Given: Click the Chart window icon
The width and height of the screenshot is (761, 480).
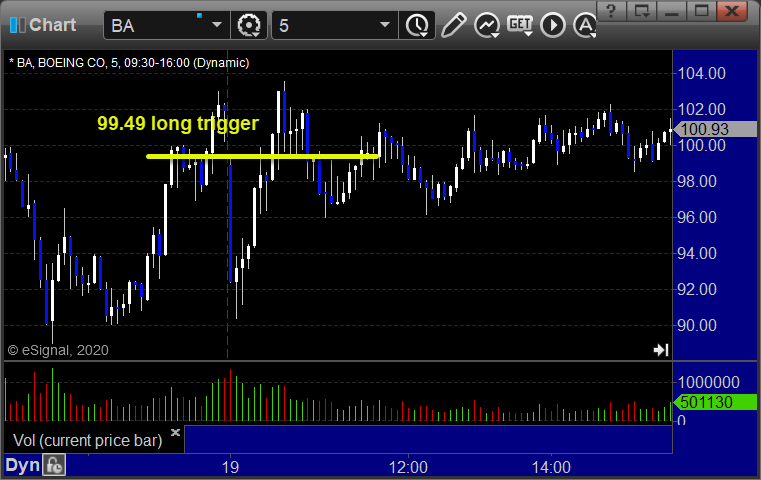Looking at the screenshot, I should coord(17,25).
